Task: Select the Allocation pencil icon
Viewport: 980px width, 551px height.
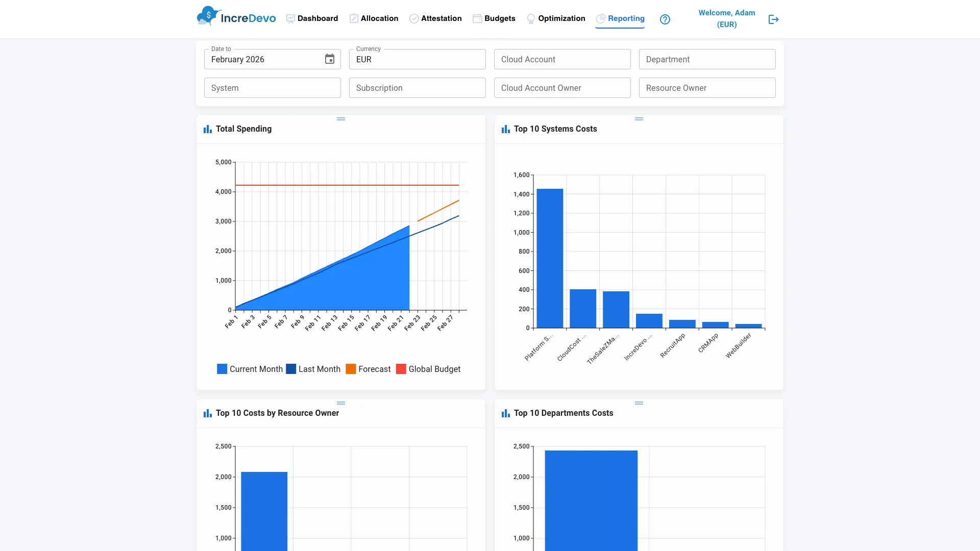Action: pyautogui.click(x=353, y=18)
